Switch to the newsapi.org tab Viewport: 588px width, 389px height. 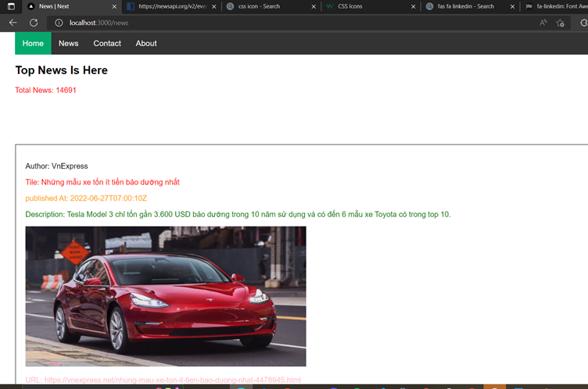click(171, 6)
